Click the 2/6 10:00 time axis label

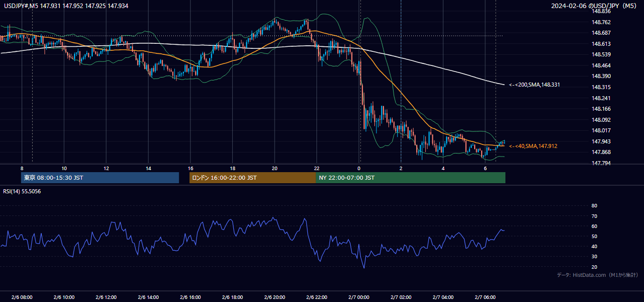tap(64, 297)
